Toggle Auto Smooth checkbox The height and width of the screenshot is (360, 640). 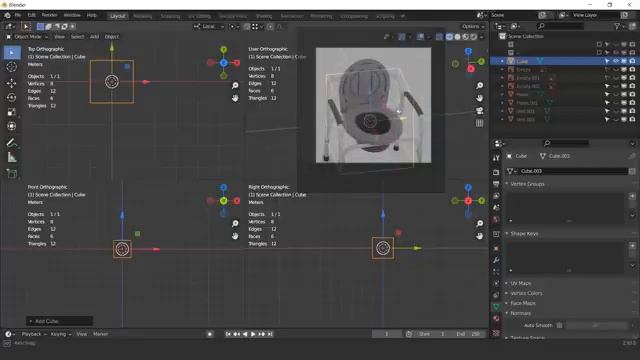pyautogui.click(x=559, y=325)
